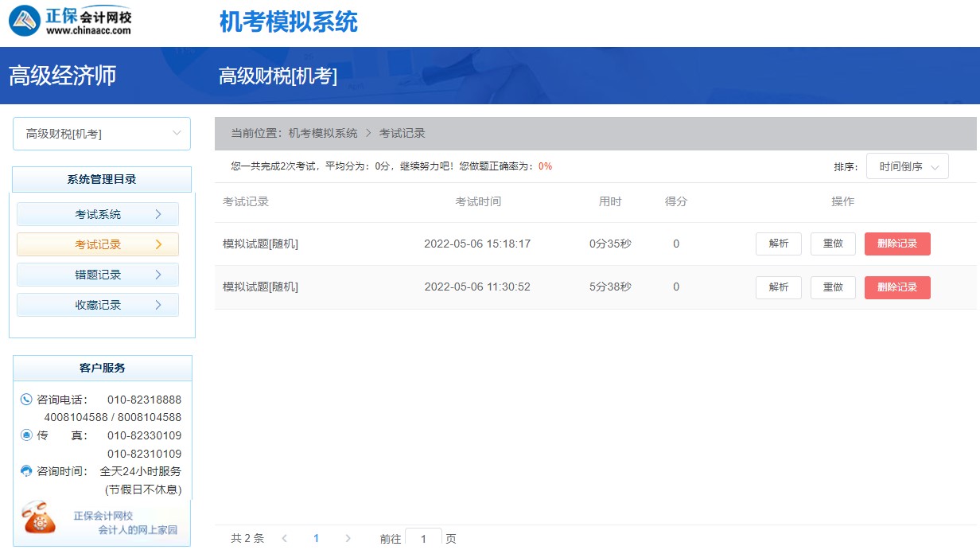Click 重做 for the 15:18:17 exam
980x550 pixels.
833,244
